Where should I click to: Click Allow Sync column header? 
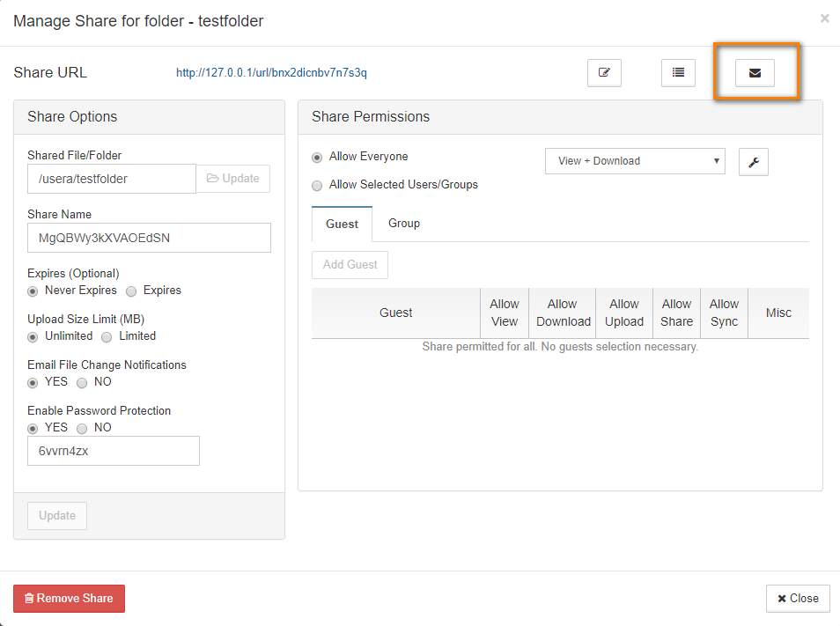(x=725, y=313)
